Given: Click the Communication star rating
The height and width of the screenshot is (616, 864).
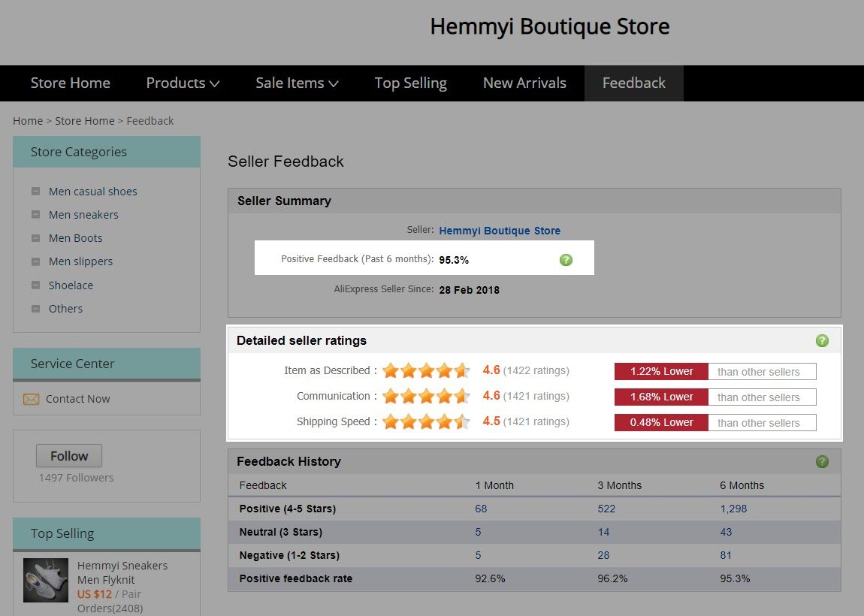Looking at the screenshot, I should pyautogui.click(x=426, y=396).
